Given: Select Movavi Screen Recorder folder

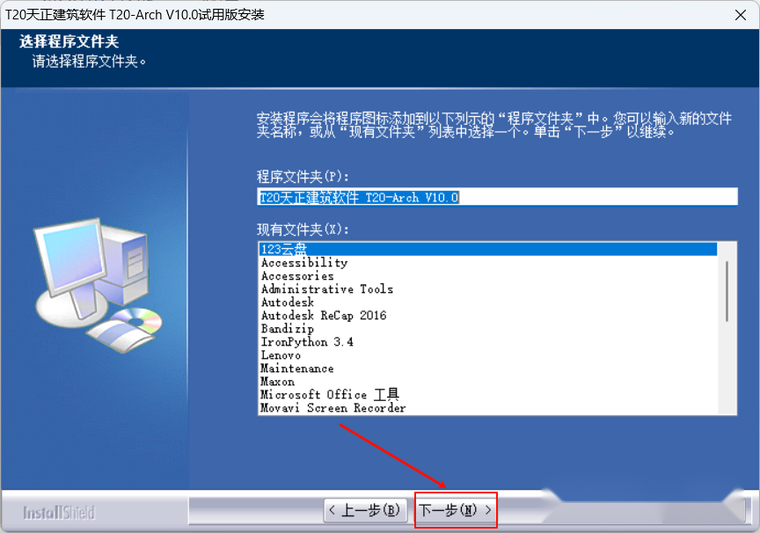Looking at the screenshot, I should [333, 408].
